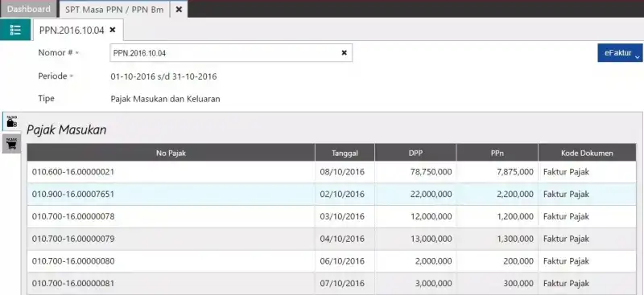Click the Pajak Masukan section heading
The width and height of the screenshot is (644, 295).
coord(67,130)
